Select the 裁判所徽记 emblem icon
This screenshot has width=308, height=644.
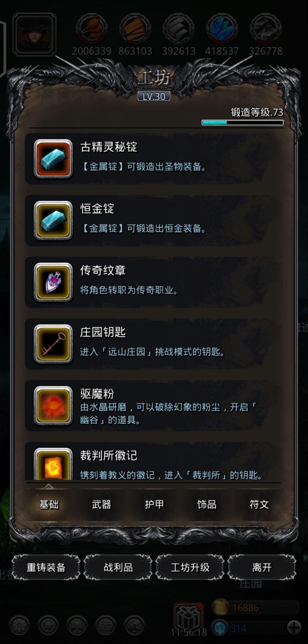point(53,464)
